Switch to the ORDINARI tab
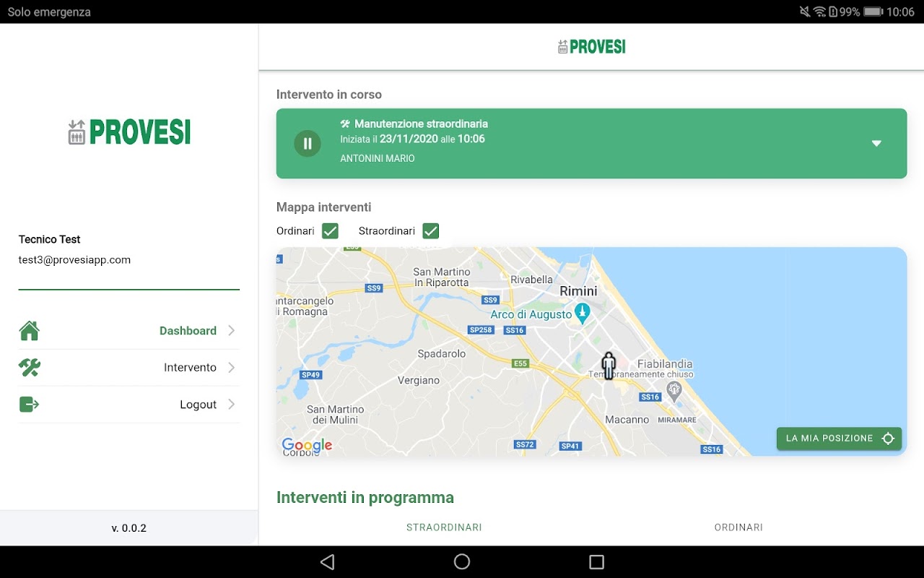The width and height of the screenshot is (924, 578). click(x=738, y=527)
